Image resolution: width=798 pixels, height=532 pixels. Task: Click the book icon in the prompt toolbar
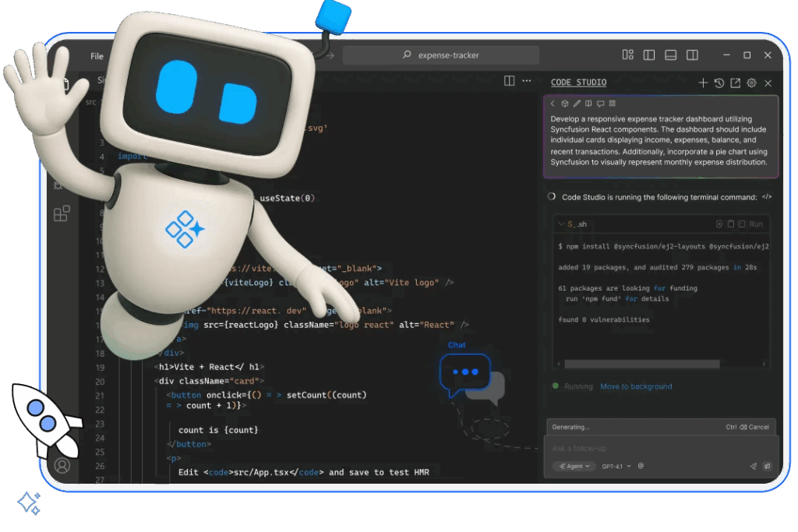(588, 104)
